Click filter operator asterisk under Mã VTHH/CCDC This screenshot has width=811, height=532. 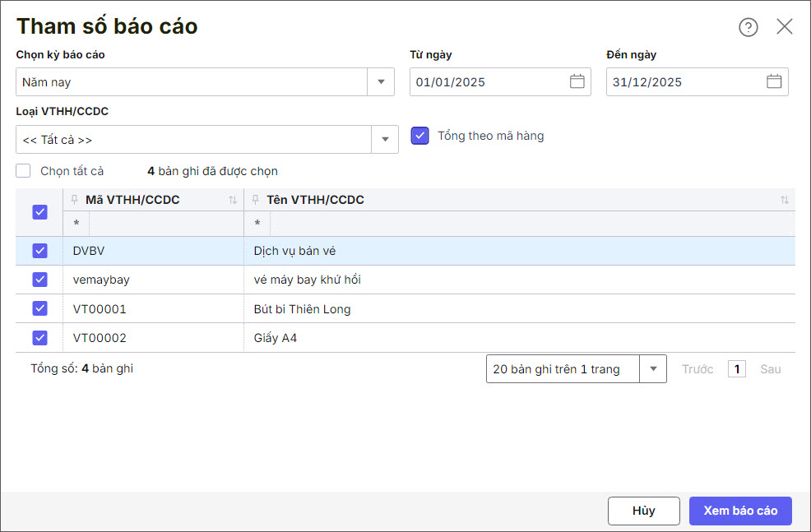coord(76,224)
